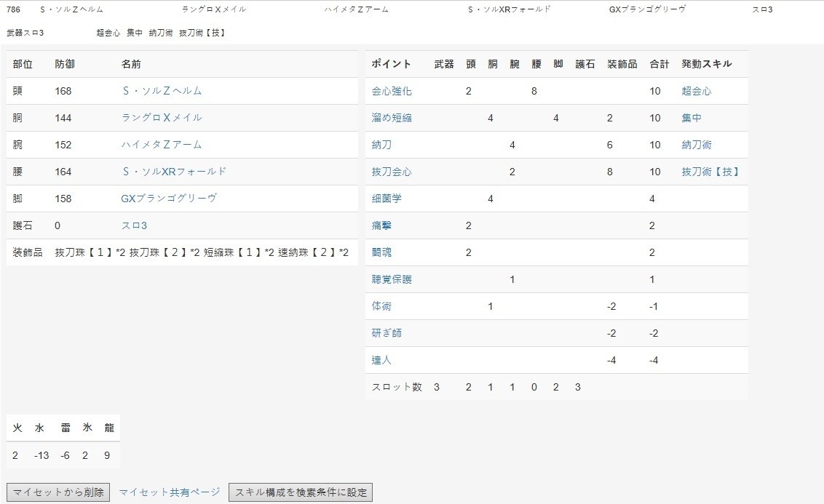The image size is (824, 504).
Task: Click the 納刀 skill point link
Action: tap(381, 145)
